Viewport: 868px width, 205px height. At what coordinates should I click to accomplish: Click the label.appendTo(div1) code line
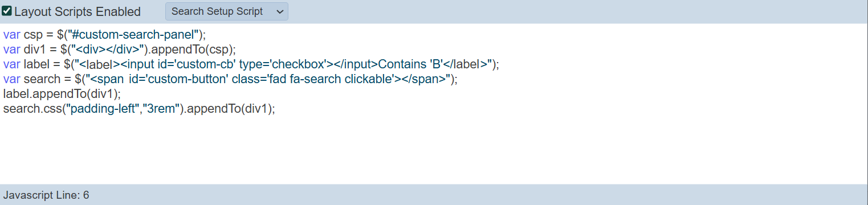(x=62, y=93)
